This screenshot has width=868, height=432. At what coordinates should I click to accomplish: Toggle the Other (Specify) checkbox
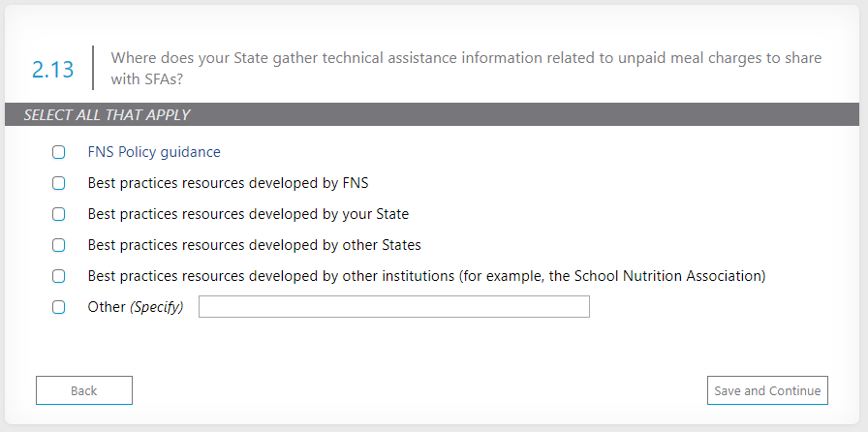point(58,307)
